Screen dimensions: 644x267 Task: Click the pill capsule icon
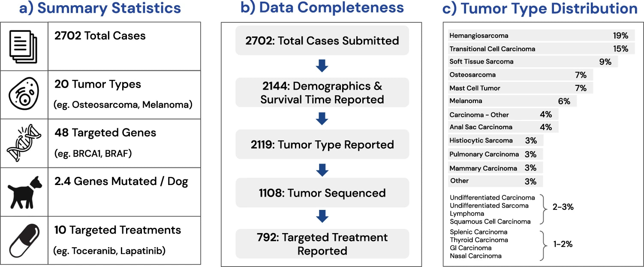[x=26, y=240]
